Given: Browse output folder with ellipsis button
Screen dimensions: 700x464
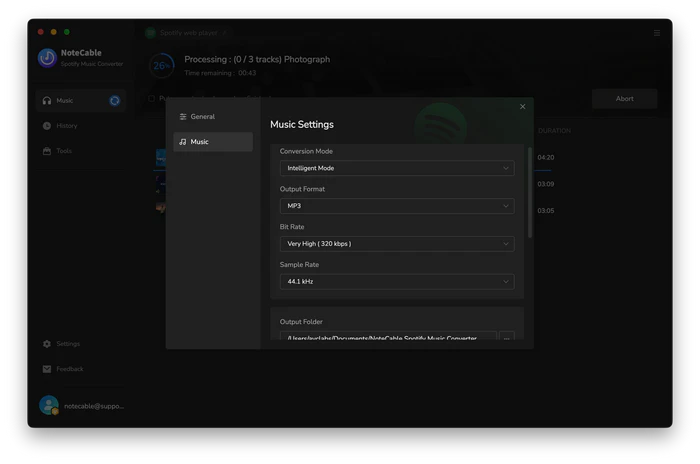Looking at the screenshot, I should coord(507,337).
